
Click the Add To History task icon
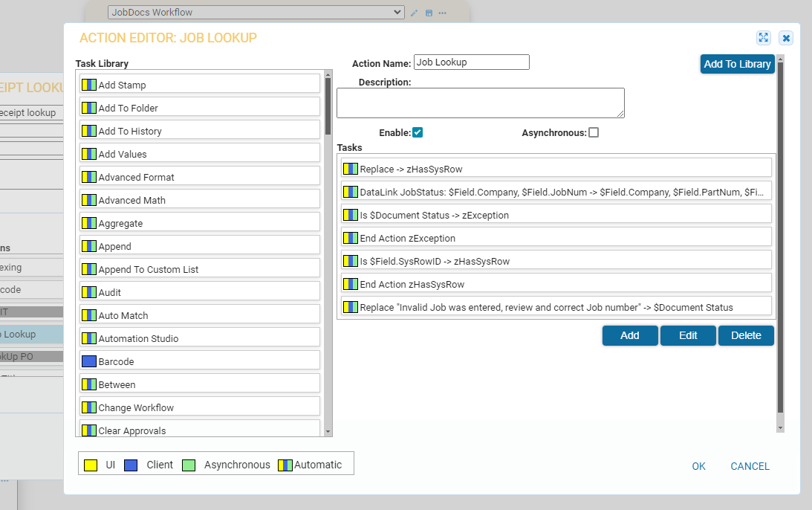coord(89,131)
